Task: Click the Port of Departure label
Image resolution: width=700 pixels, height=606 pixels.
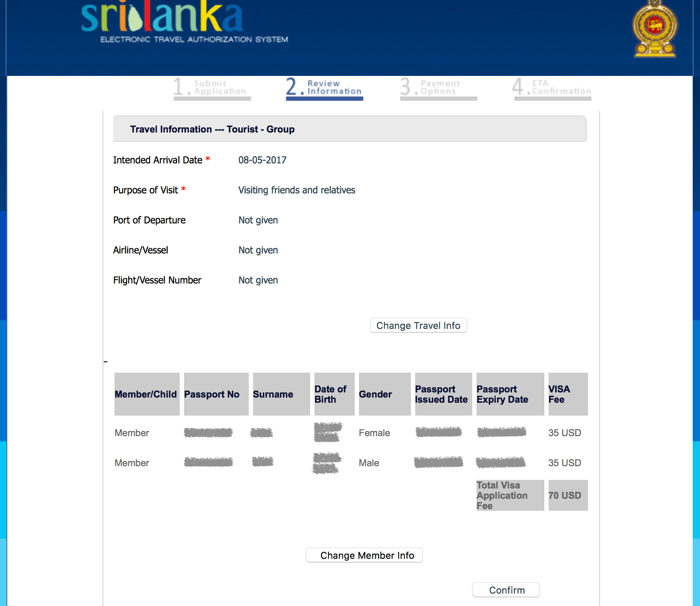Action: point(149,220)
